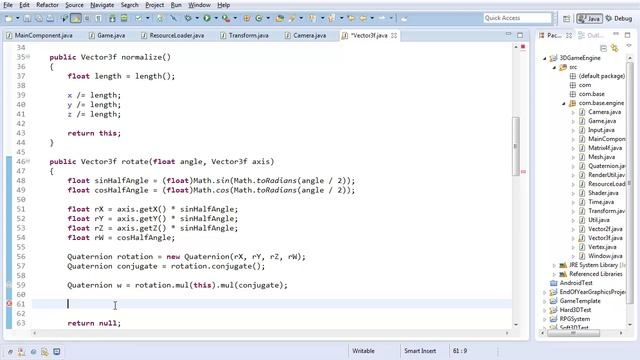Viewport: 640px width, 360px height.
Task: Expand the GameTemplate project node
Action: point(544,301)
